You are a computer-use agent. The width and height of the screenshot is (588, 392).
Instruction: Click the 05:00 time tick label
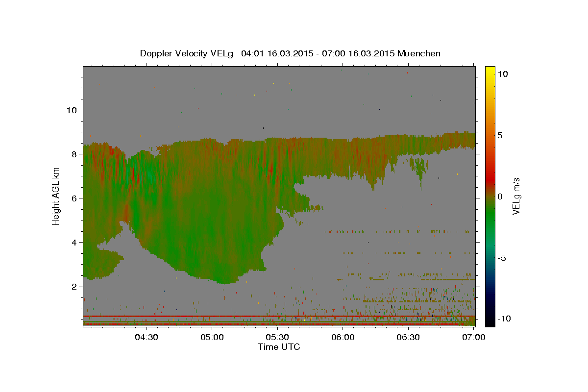tap(212, 337)
